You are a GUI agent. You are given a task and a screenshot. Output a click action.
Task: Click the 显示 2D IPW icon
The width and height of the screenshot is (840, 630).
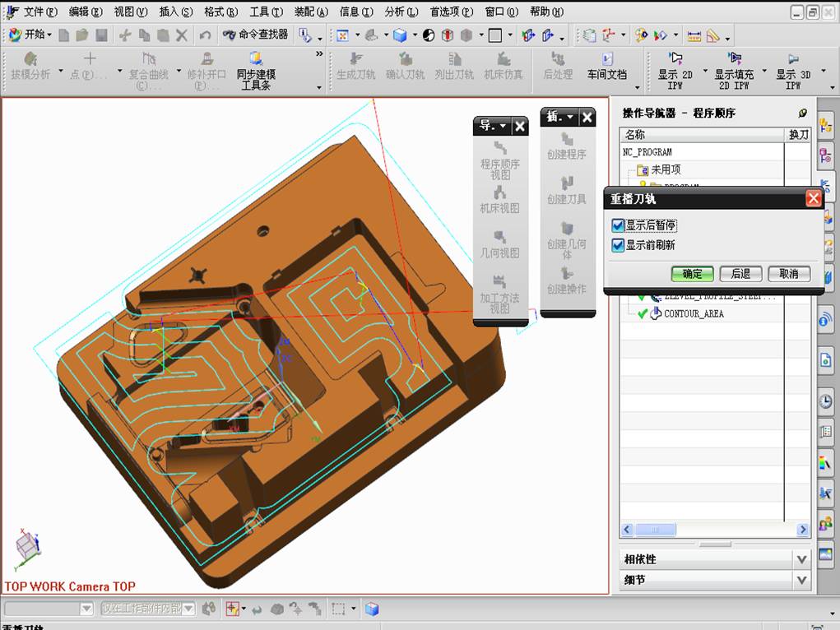coord(675,58)
